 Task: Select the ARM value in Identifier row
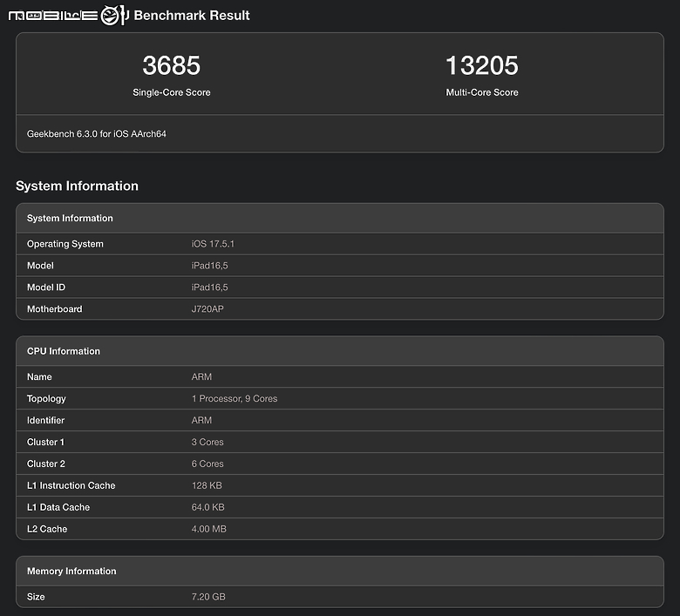(x=201, y=421)
